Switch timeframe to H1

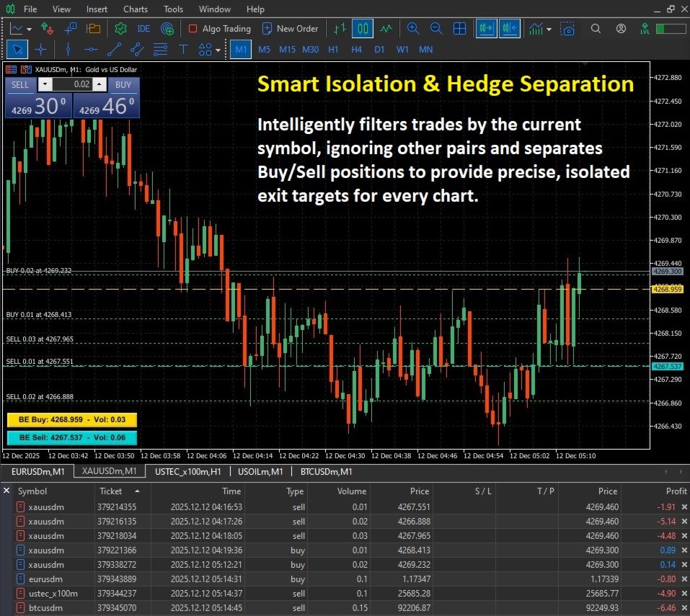tap(333, 50)
